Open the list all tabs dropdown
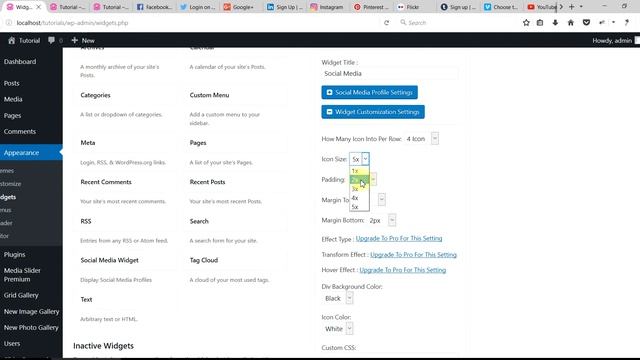The width and height of the screenshot is (640, 360). point(581,7)
